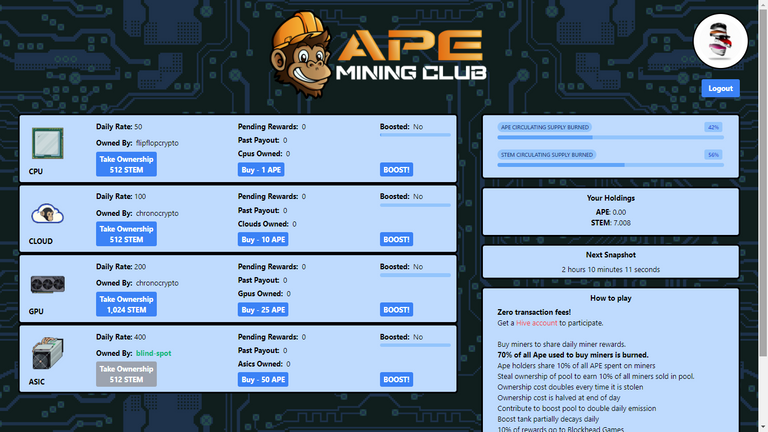Buy a CPU miner for 1 APE
768x432 pixels.
click(x=261, y=169)
